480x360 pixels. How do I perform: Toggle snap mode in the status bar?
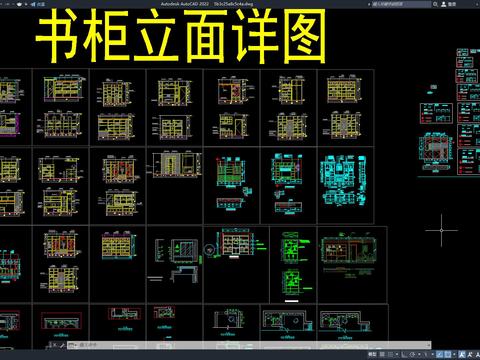pyautogui.click(x=390, y=354)
